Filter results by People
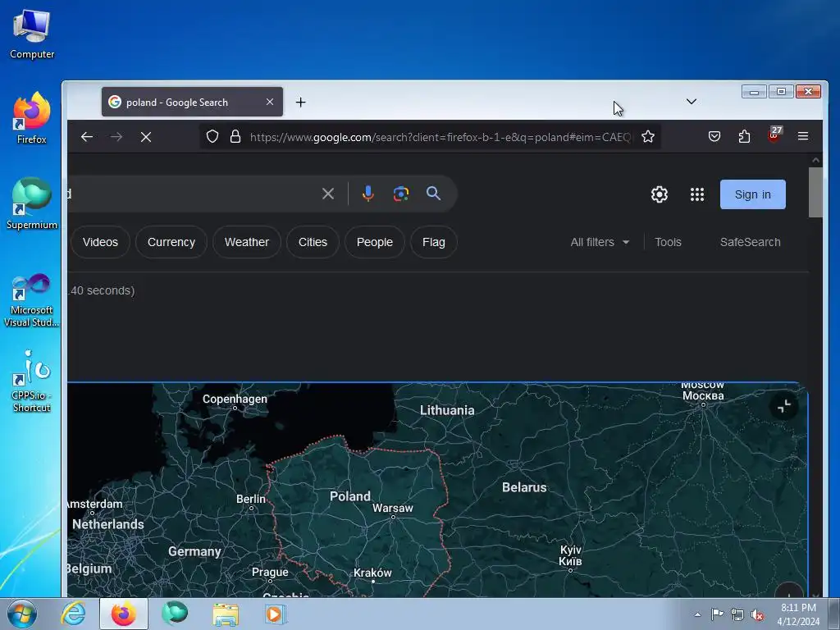 pos(374,242)
